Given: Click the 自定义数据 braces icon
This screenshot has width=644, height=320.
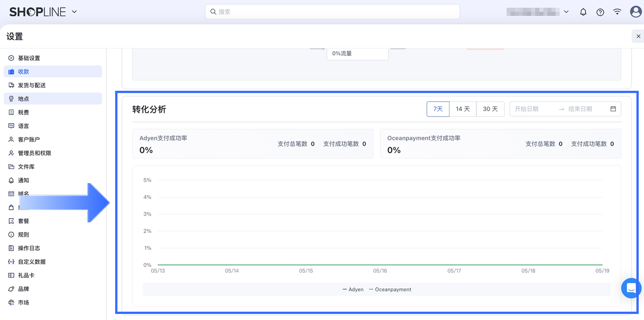Looking at the screenshot, I should (x=11, y=262).
